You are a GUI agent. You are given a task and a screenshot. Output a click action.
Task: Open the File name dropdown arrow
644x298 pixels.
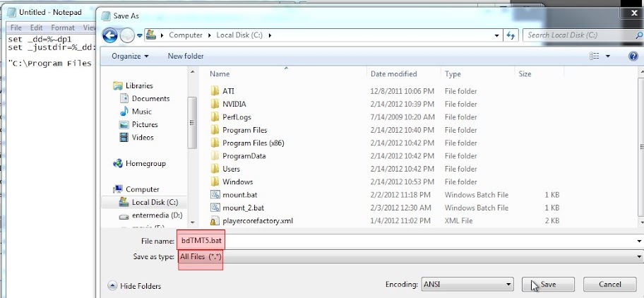tap(640, 241)
